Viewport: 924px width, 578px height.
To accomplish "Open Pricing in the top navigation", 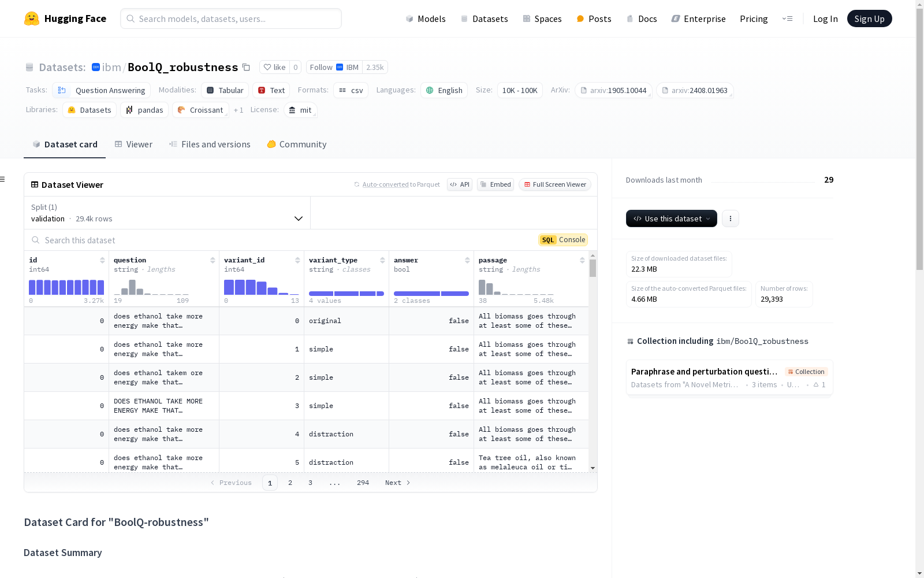I will (x=754, y=18).
